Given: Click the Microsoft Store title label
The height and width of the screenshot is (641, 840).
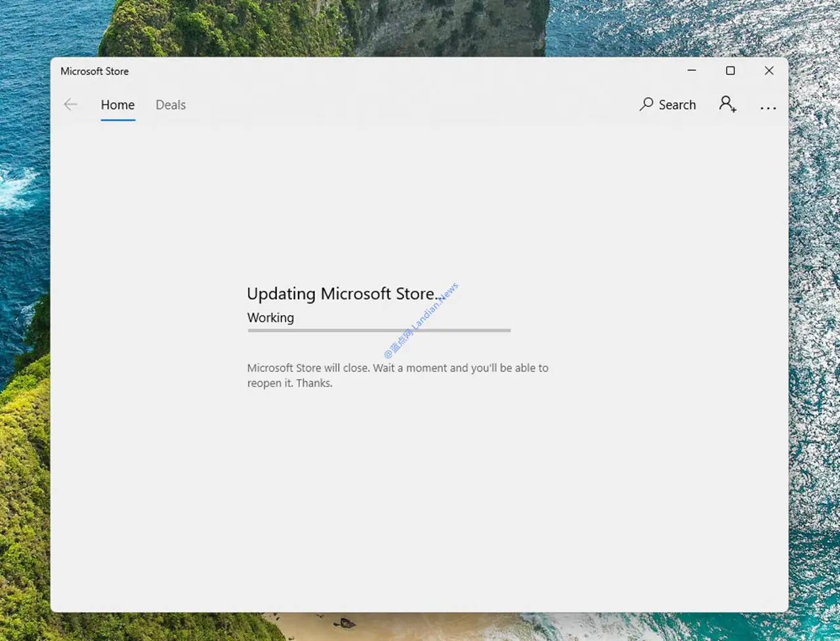Looking at the screenshot, I should click(94, 71).
